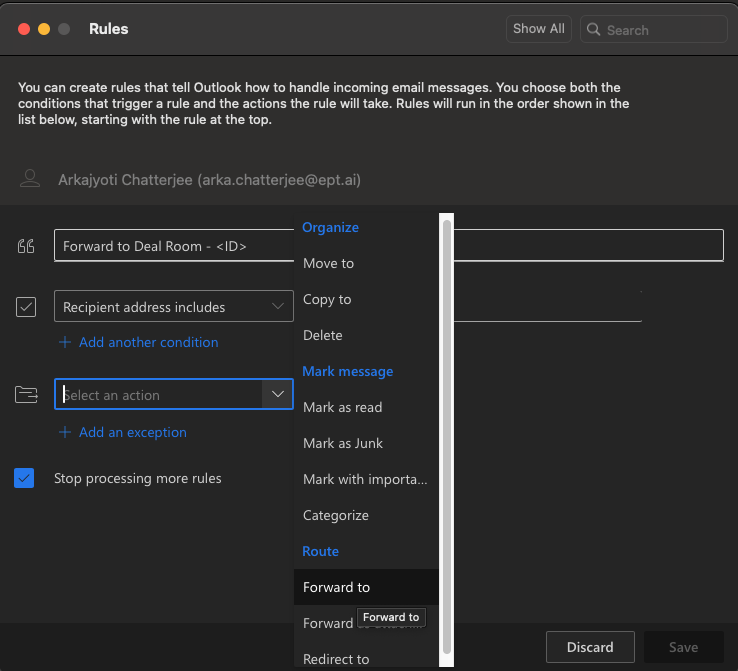The image size is (738, 671).
Task: Click the search magnifier icon
Action: (x=593, y=30)
